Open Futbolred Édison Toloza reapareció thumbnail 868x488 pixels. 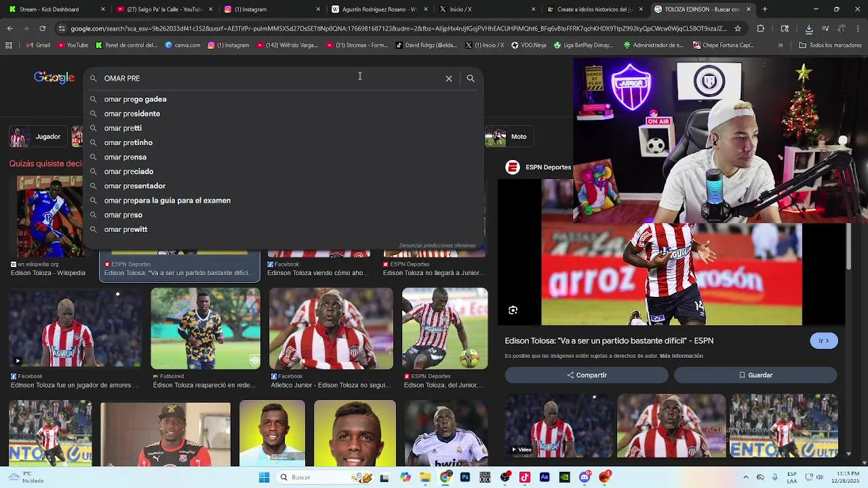coord(205,329)
